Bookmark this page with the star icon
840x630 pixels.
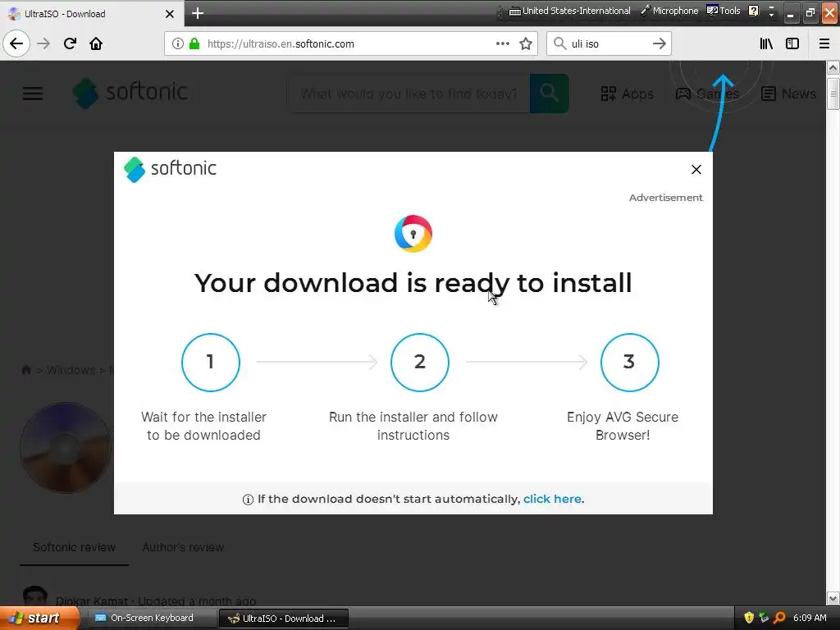tap(526, 44)
